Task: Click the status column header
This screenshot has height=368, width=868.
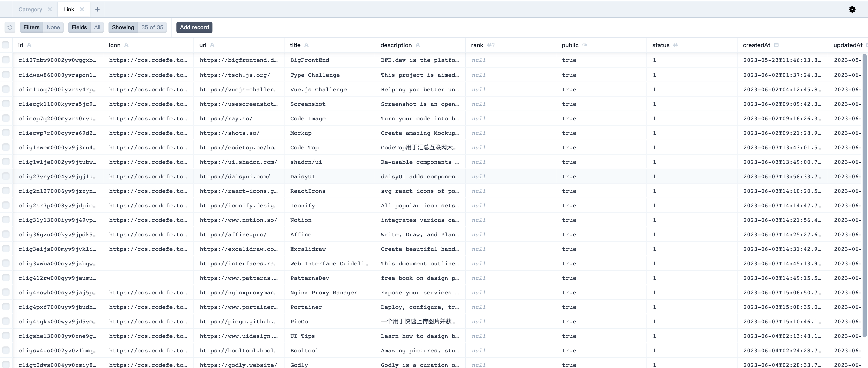Action: pyautogui.click(x=692, y=45)
